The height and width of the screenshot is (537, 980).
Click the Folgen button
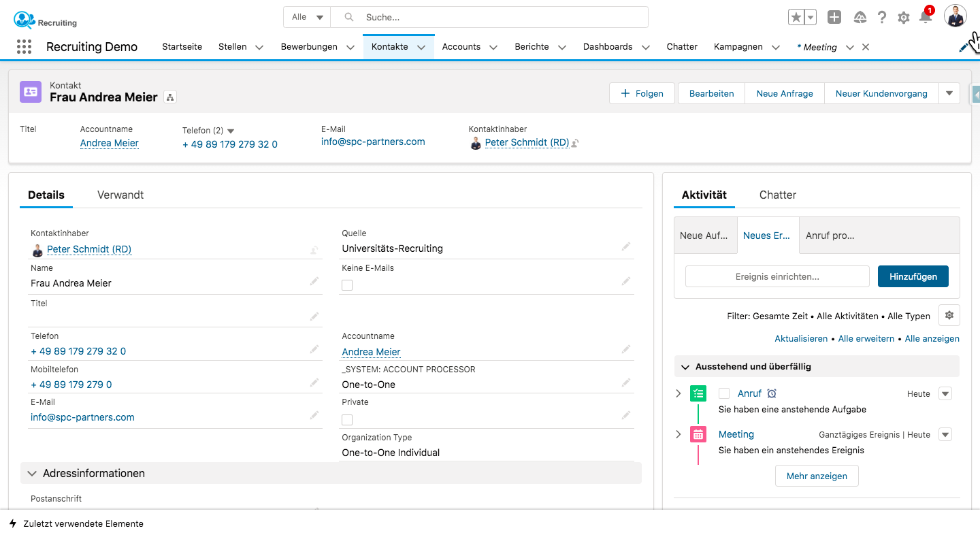642,93
